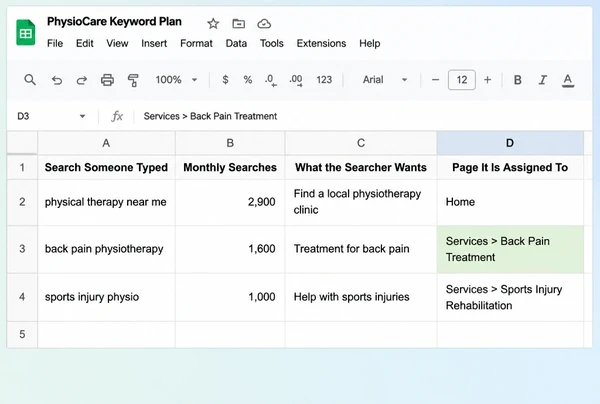Screen dimensions: 600x404
Task: Decrease decimal places
Action: click(271, 80)
